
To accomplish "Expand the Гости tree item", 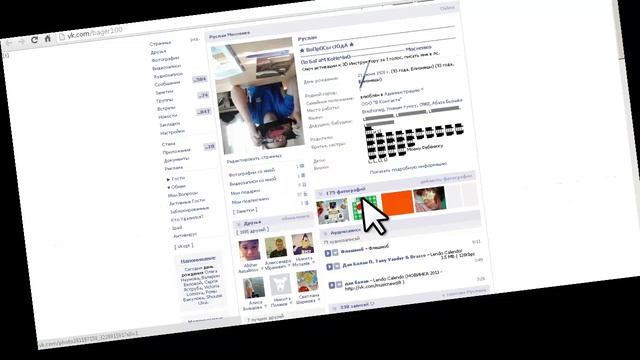I will pyautogui.click(x=169, y=179).
